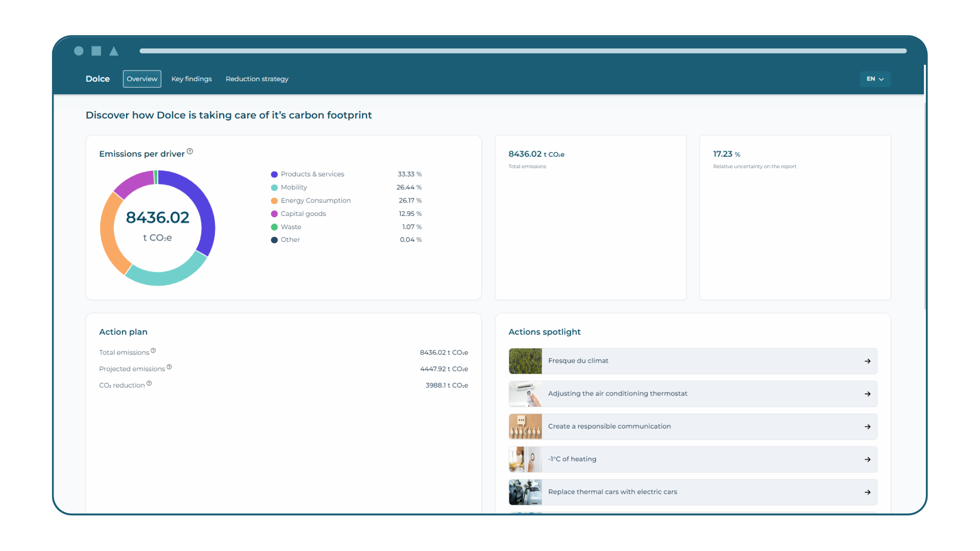Screen dimensions: 980x551
Task: Open the forest thumbnail for Fresque du climat
Action: click(525, 361)
